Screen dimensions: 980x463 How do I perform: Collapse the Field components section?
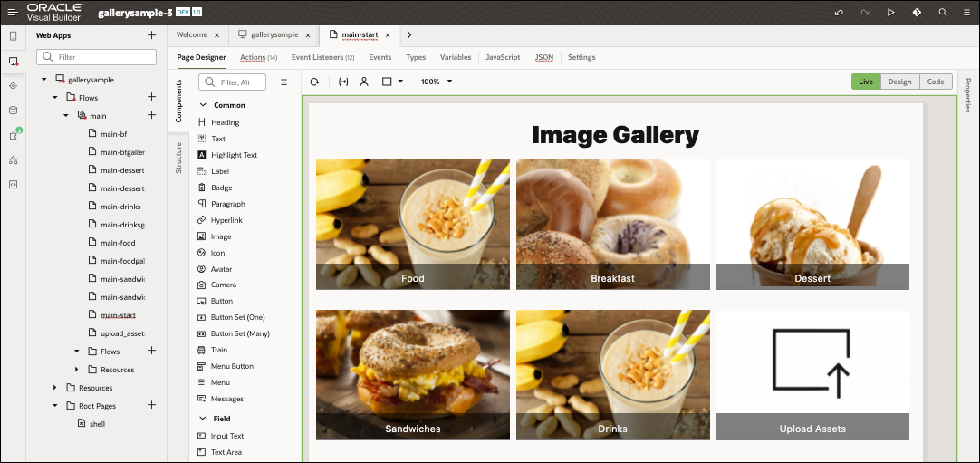[x=202, y=418]
